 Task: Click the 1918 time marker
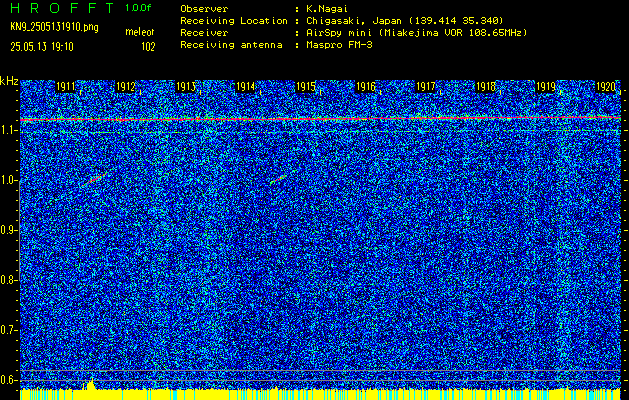[x=485, y=87]
